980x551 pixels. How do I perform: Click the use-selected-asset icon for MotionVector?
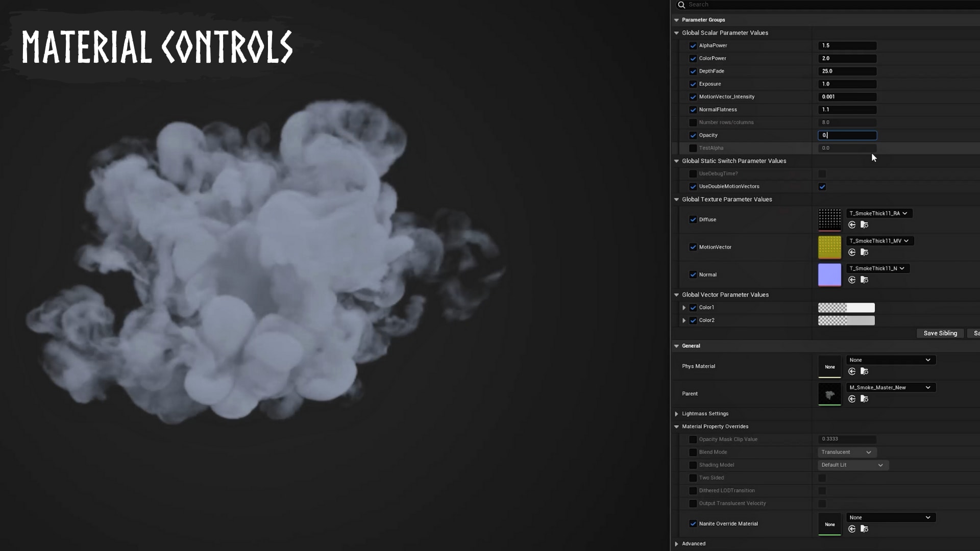tap(852, 253)
